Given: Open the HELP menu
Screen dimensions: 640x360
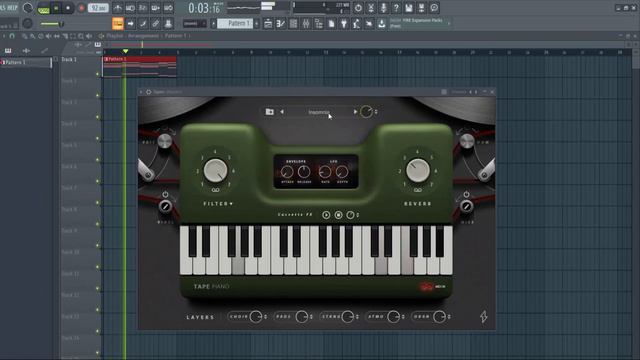Looking at the screenshot, I should click(x=13, y=7).
